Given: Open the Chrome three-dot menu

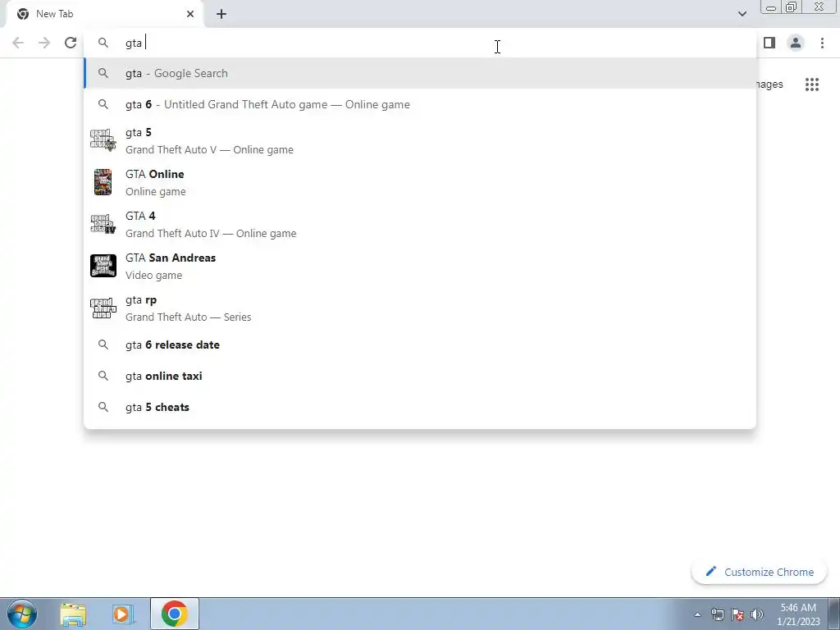Looking at the screenshot, I should tap(822, 43).
